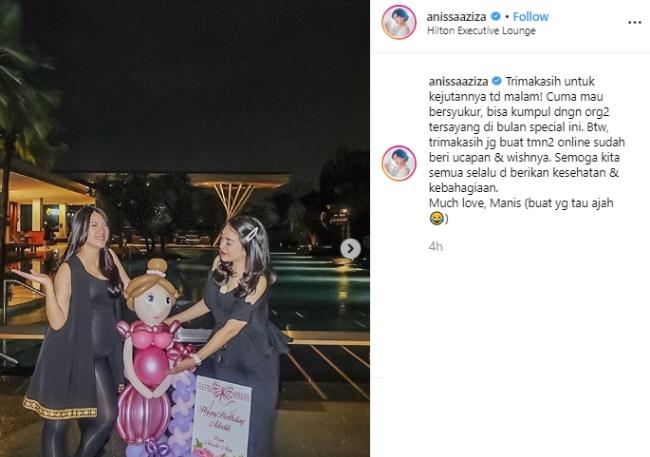Open the three-dot more options menu
650x457 pixels.
click(635, 22)
